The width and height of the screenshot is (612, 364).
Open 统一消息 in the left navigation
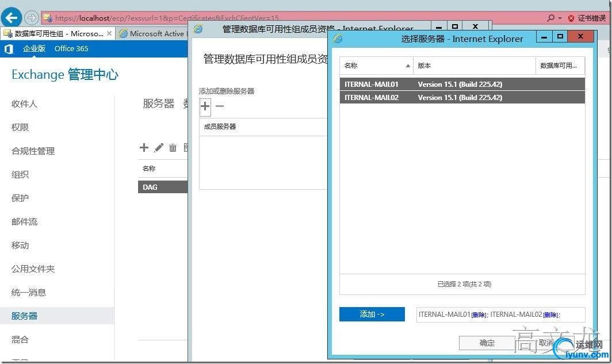29,293
